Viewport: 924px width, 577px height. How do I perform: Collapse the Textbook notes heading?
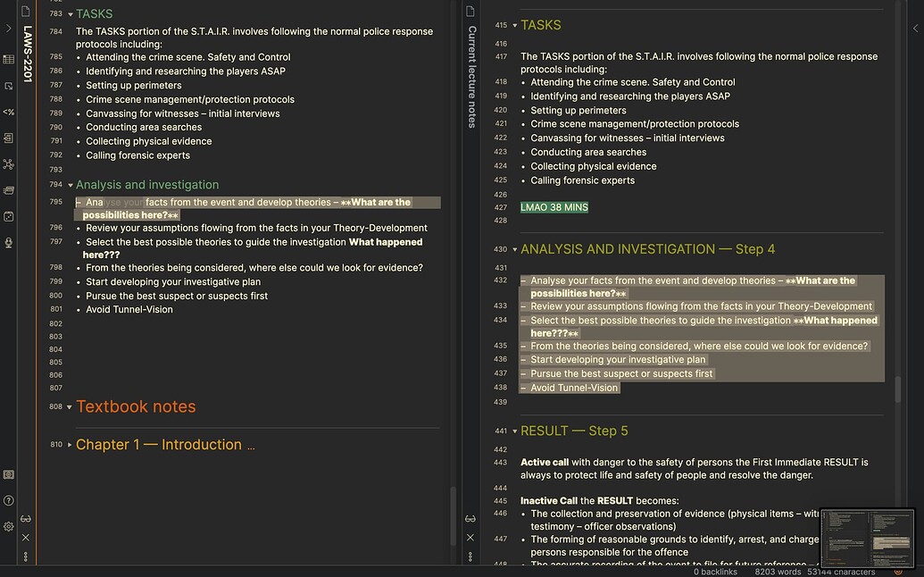coord(70,406)
